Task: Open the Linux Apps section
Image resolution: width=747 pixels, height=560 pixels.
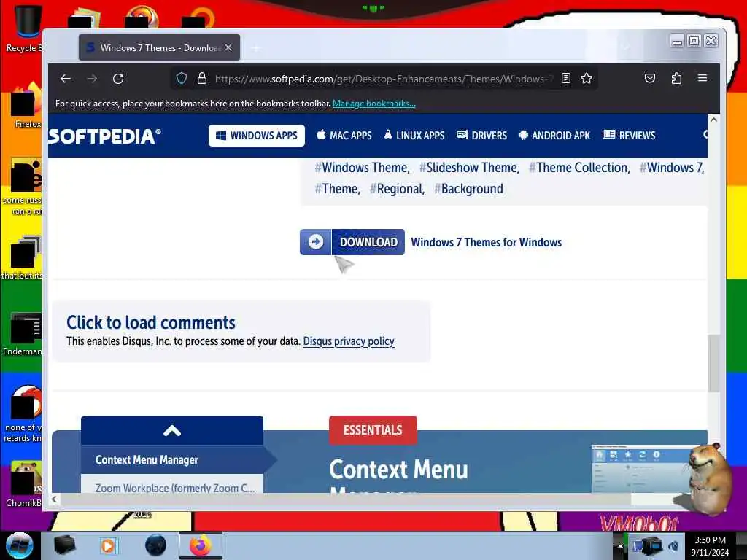Action: 414,136
